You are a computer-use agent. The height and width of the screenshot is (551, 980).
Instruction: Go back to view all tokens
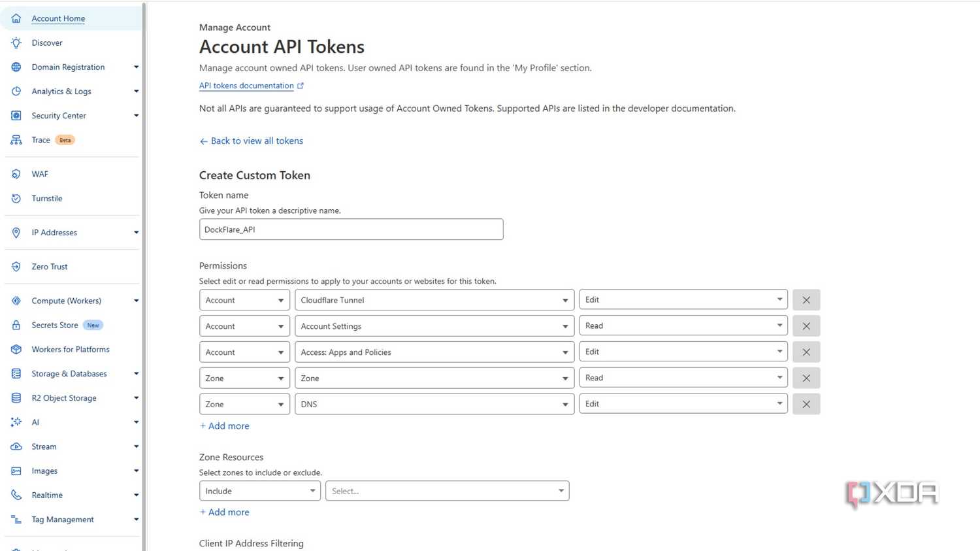pos(251,141)
